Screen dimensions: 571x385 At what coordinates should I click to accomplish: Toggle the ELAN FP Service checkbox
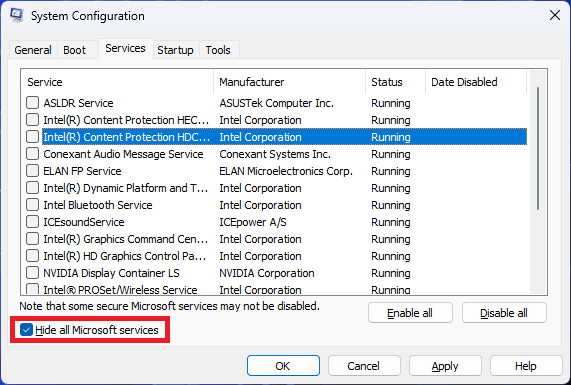(32, 171)
